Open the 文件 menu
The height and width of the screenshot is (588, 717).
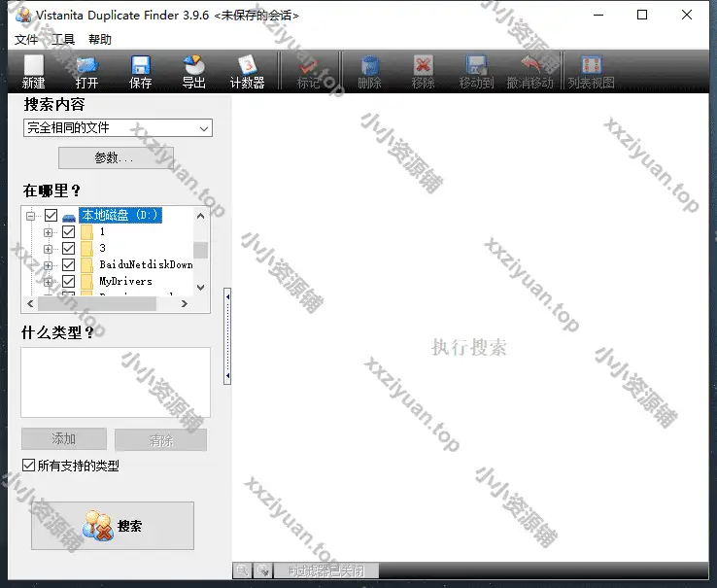26,40
